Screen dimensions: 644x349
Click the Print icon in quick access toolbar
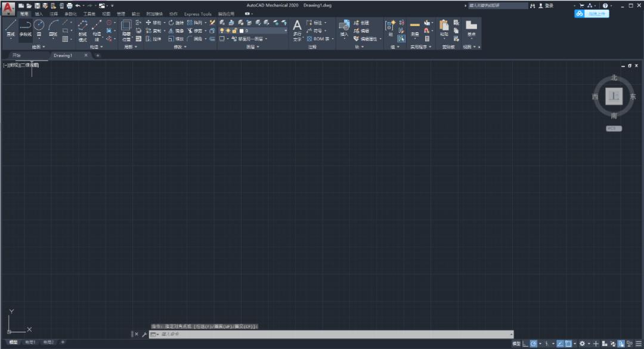point(69,5)
